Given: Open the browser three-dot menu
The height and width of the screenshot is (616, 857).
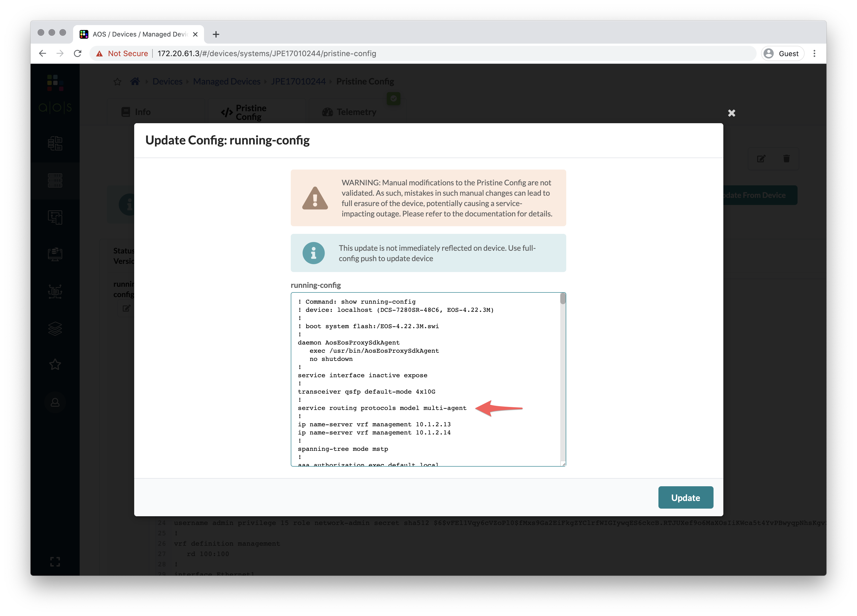Looking at the screenshot, I should (814, 53).
